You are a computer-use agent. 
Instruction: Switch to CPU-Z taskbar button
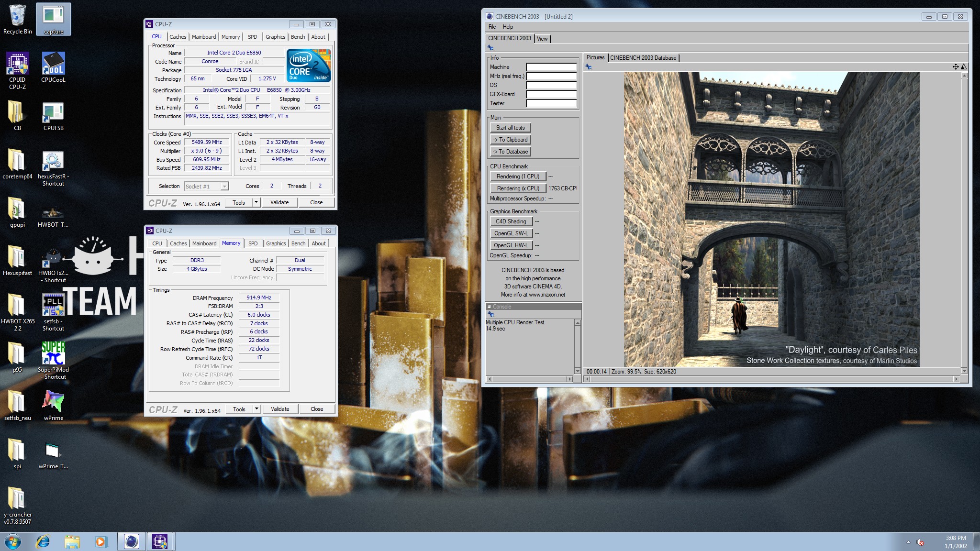coord(160,541)
